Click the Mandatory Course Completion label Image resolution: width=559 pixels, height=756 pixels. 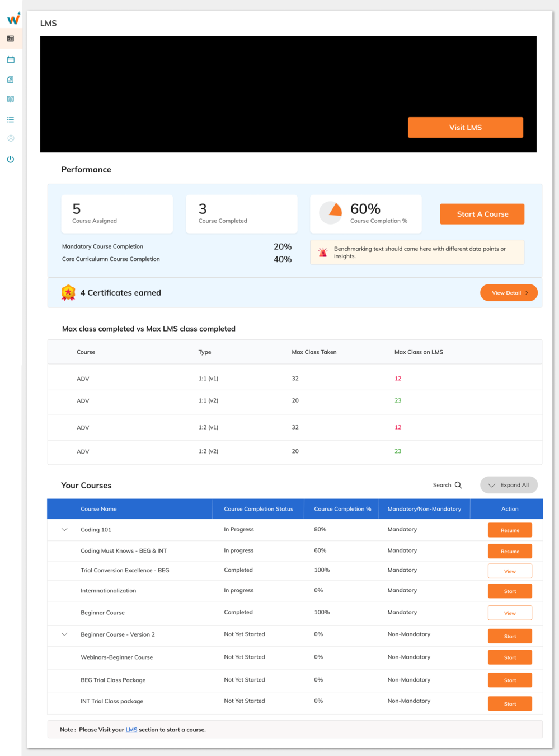[x=102, y=246]
